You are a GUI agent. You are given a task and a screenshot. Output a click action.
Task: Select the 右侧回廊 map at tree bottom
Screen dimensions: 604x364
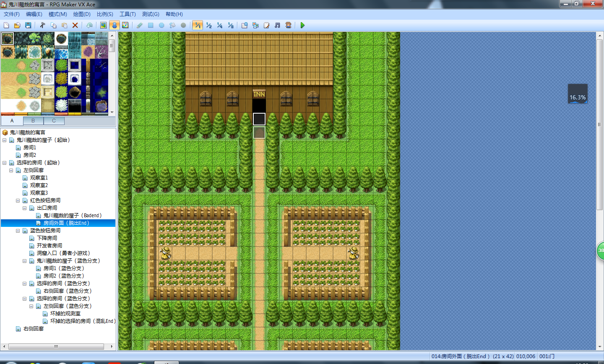click(x=33, y=329)
